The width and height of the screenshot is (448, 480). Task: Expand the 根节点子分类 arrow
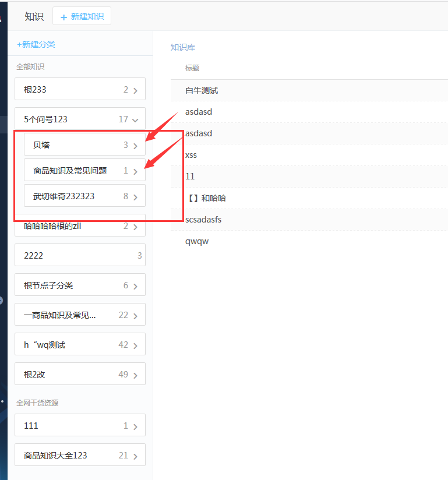pos(135,286)
